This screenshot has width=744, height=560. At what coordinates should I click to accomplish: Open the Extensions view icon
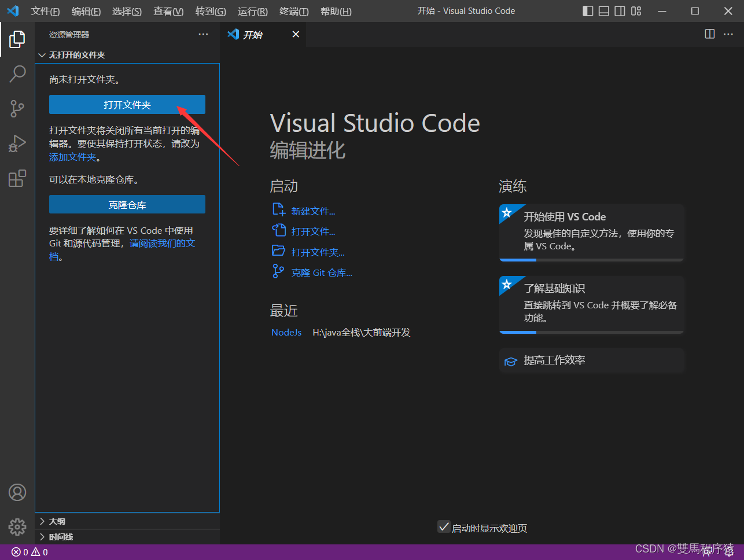tap(17, 178)
